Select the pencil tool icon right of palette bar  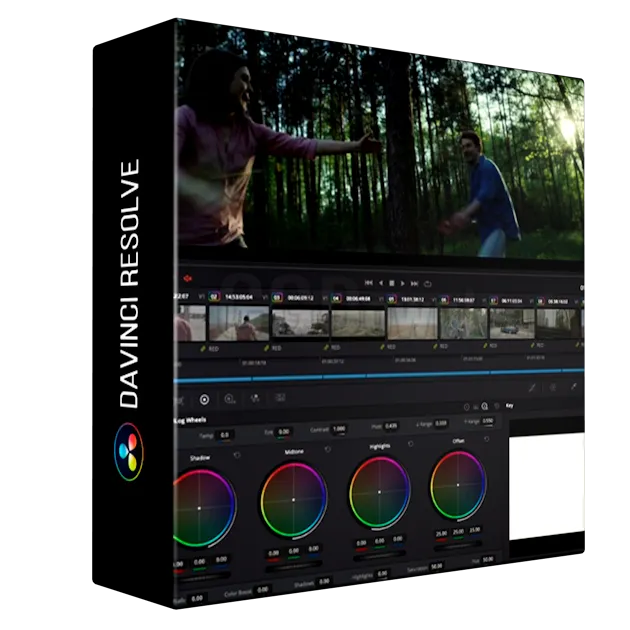532,388
